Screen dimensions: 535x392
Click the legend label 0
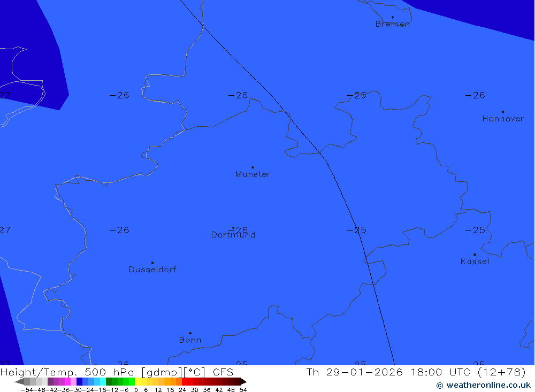[136, 390]
